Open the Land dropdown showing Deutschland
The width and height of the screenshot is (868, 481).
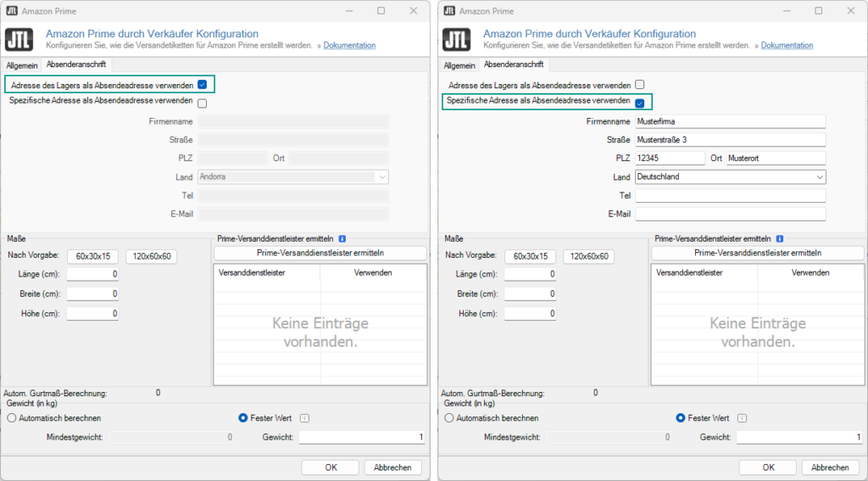[730, 176]
